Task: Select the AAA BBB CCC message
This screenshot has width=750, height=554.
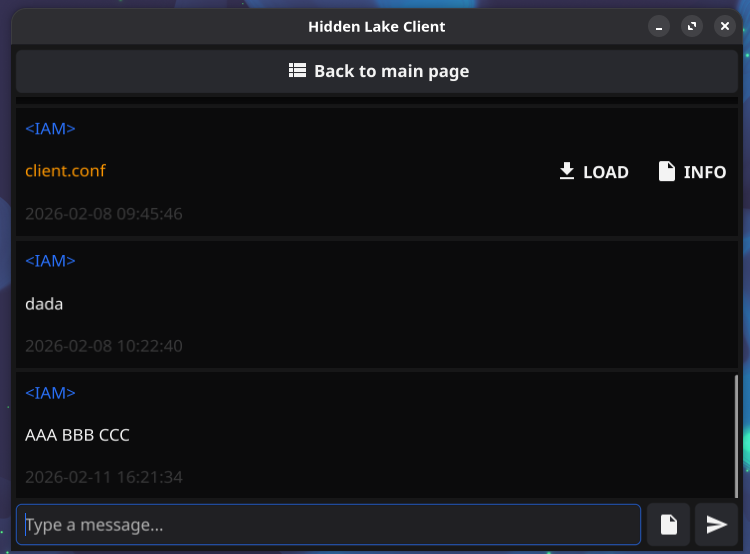Action: point(77,435)
